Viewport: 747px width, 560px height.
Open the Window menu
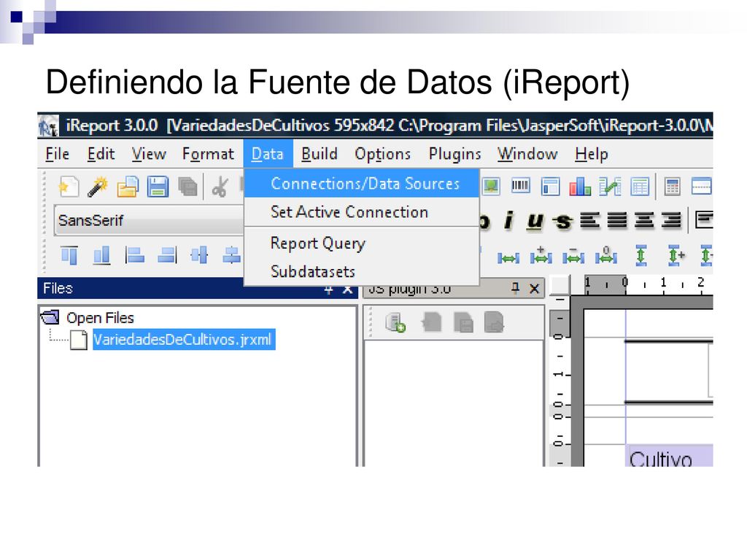tap(527, 154)
